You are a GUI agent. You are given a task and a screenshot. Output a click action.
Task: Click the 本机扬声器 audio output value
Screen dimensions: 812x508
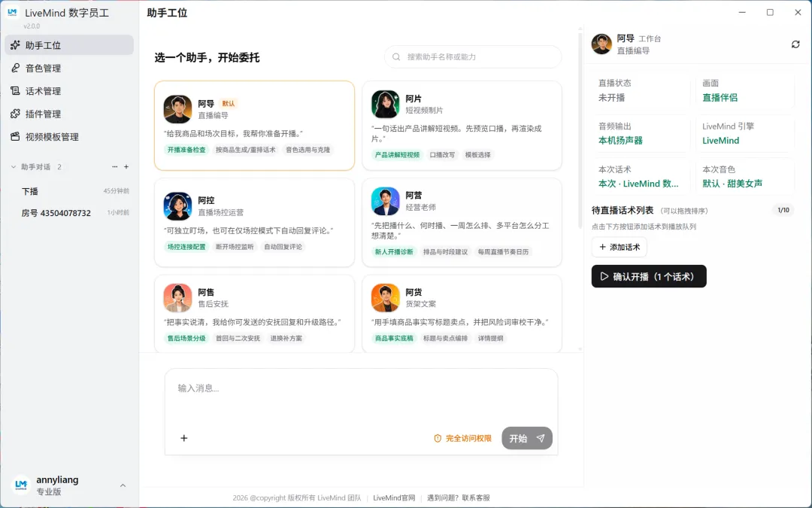coord(620,141)
